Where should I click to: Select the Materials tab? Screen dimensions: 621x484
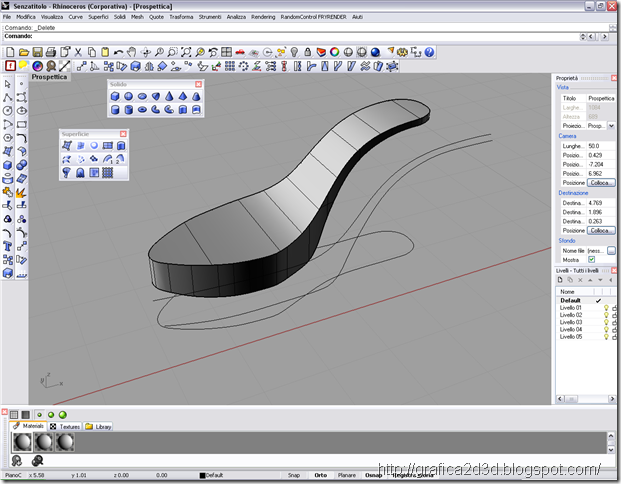coord(28,426)
